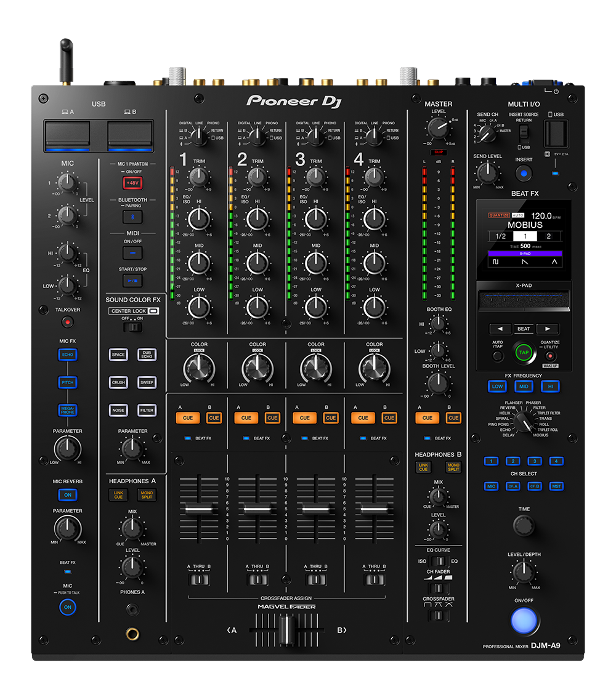Image resolution: width=616 pixels, height=700 pixels.
Task: Select FX FREQUENCY HI band
Action: click(x=550, y=387)
